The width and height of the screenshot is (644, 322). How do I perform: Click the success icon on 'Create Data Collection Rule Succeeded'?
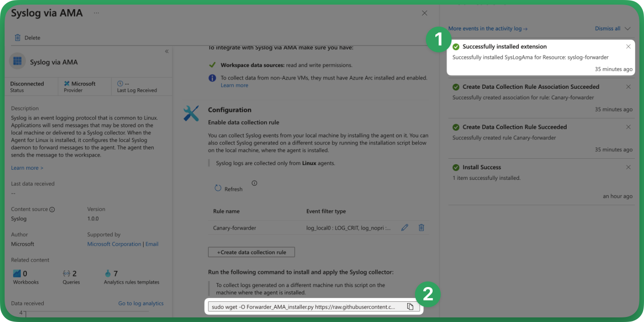pyautogui.click(x=456, y=127)
